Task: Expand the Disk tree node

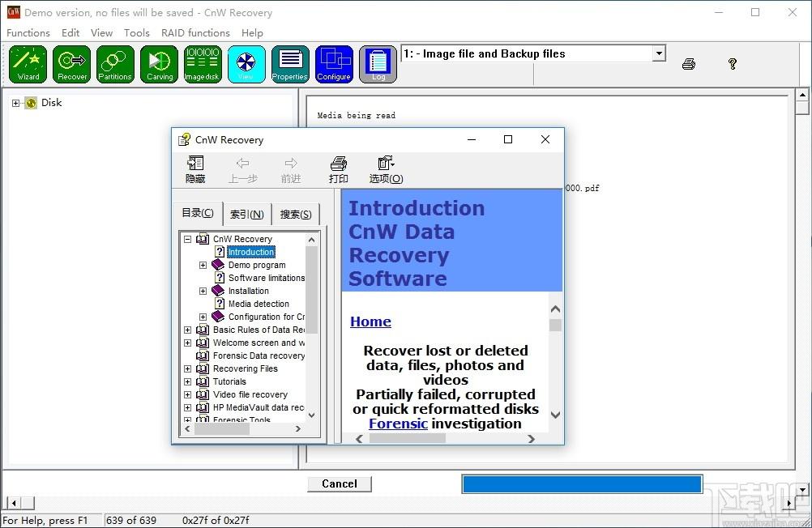Action: [15, 103]
